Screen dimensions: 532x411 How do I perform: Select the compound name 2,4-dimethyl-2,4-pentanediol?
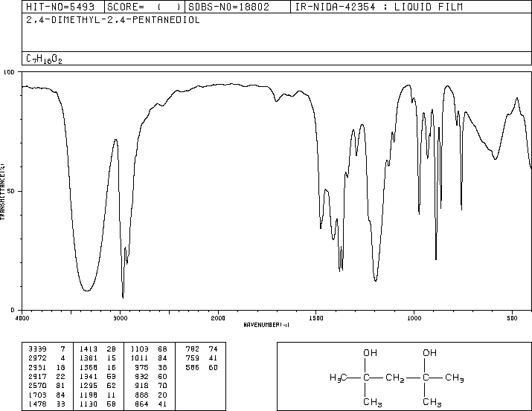tap(113, 20)
